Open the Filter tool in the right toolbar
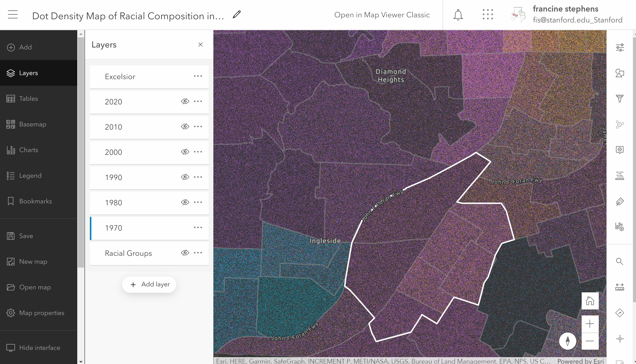 pos(620,98)
